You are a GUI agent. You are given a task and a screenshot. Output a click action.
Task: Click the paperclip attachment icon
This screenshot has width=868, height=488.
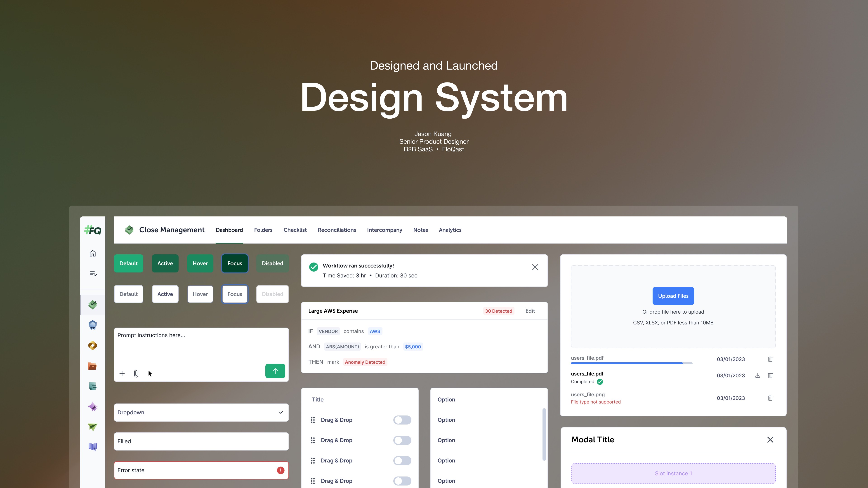coord(136,373)
